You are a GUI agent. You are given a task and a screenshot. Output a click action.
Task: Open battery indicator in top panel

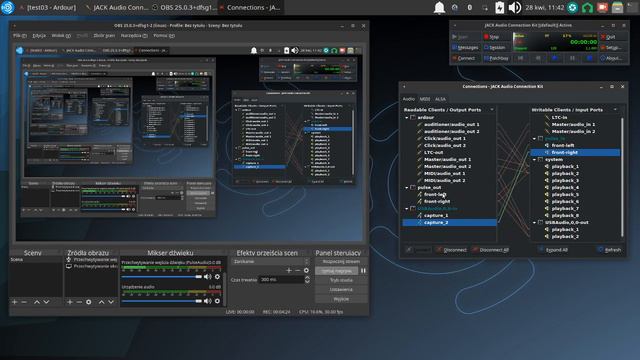click(x=500, y=8)
